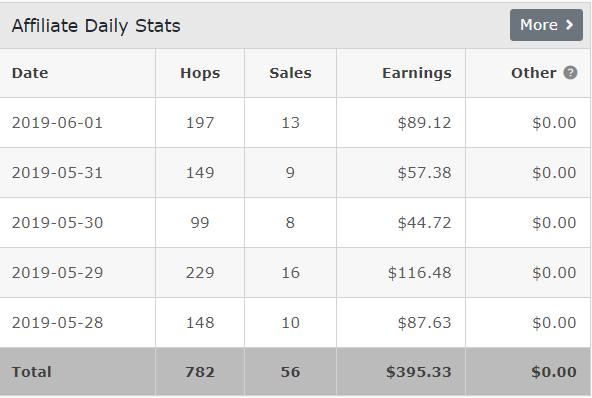Click the help icon next to Other
The image size is (592, 398).
click(x=570, y=73)
